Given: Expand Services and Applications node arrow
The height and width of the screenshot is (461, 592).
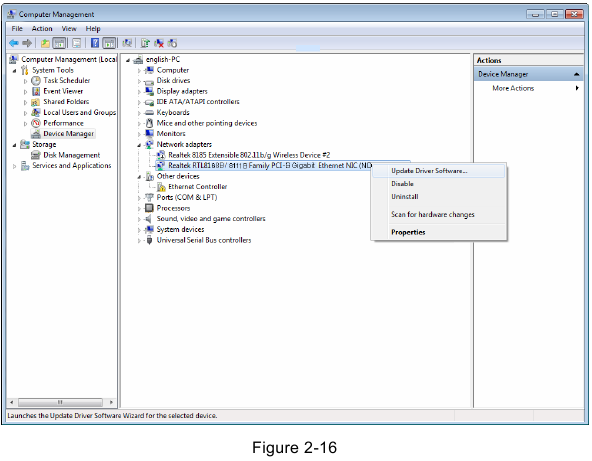Looking at the screenshot, I should tap(14, 166).
